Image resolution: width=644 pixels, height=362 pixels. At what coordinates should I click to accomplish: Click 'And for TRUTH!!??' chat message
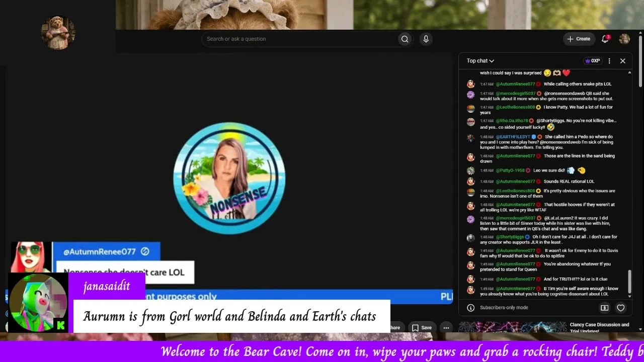click(576, 279)
